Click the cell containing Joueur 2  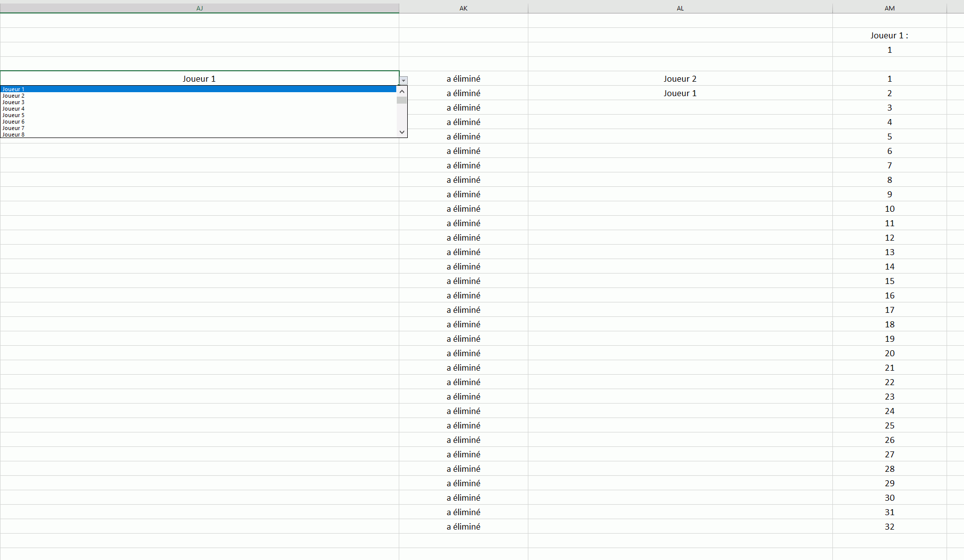680,79
